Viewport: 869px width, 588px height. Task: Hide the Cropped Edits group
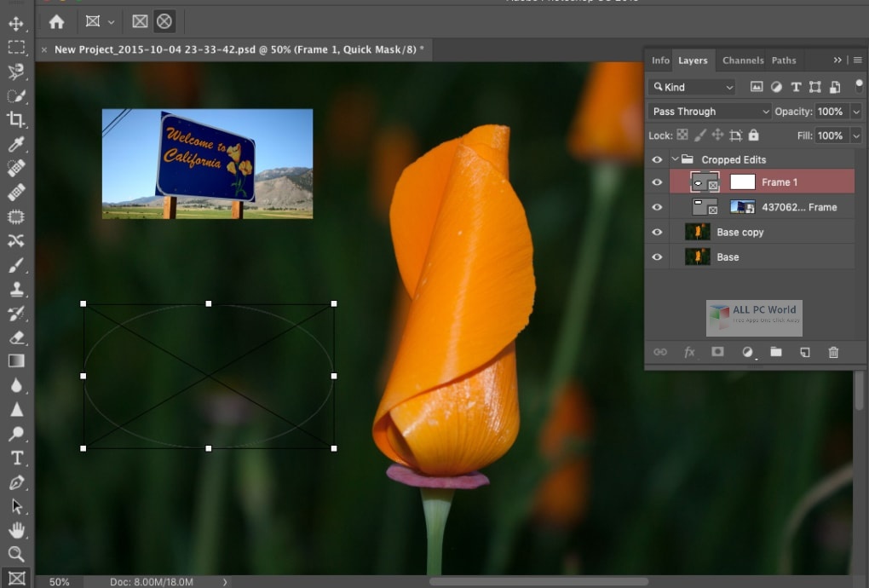pos(657,159)
